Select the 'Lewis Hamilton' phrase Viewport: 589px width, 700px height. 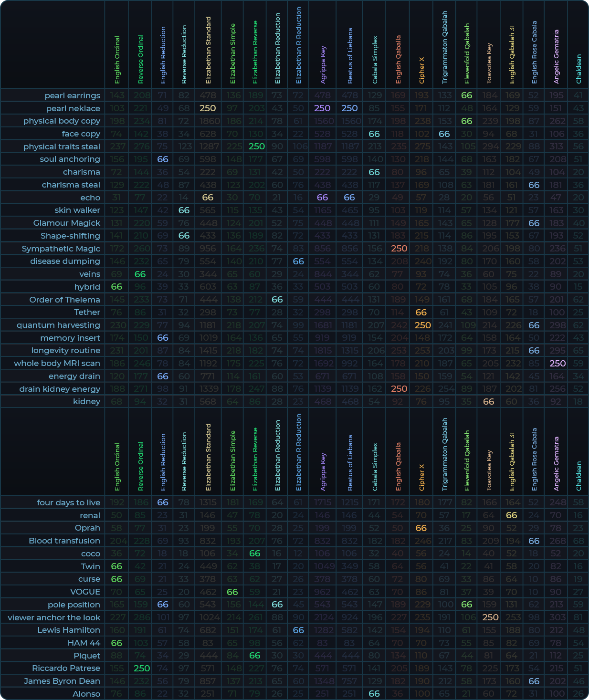pos(69,630)
